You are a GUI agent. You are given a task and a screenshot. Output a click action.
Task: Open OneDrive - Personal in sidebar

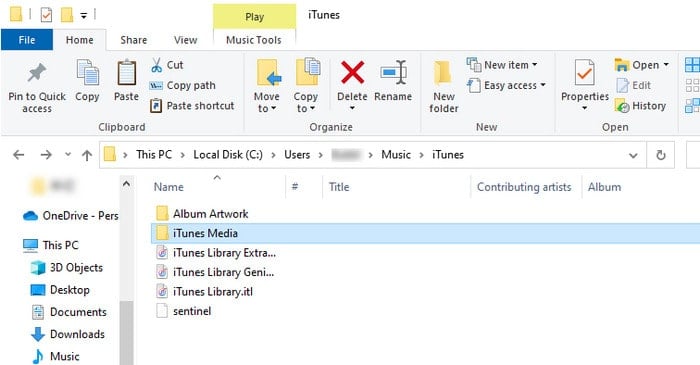[x=71, y=216]
